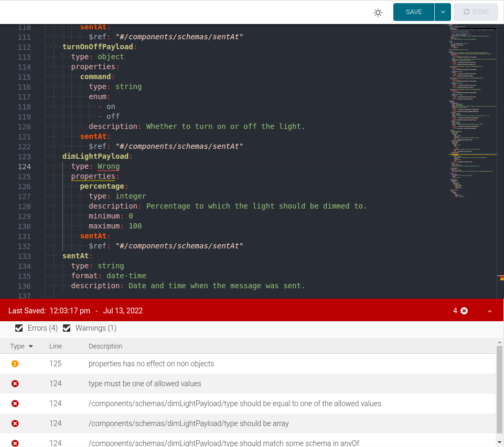Screen dimensions: 504x447
Task: Click error icon for "should match some schema" row
Action: (x=15, y=443)
